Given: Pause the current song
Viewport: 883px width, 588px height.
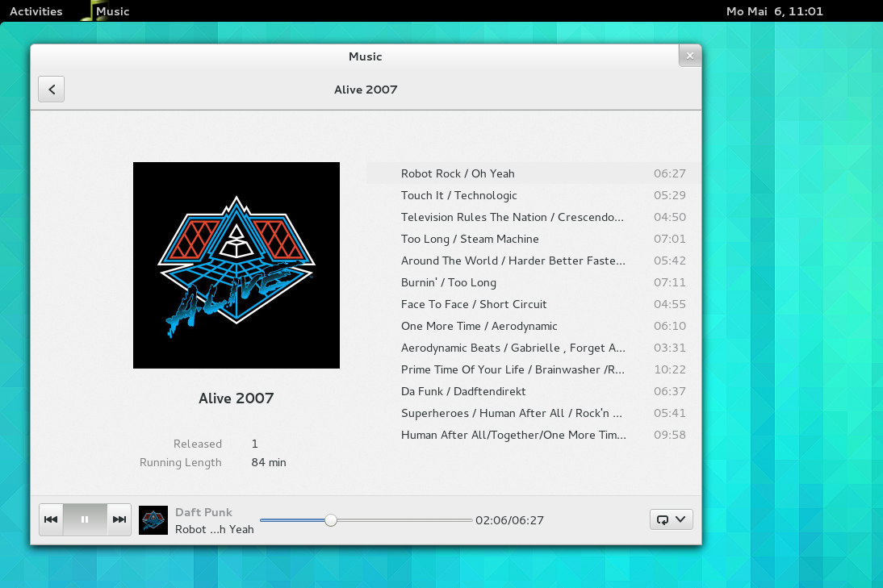Looking at the screenshot, I should (x=85, y=519).
